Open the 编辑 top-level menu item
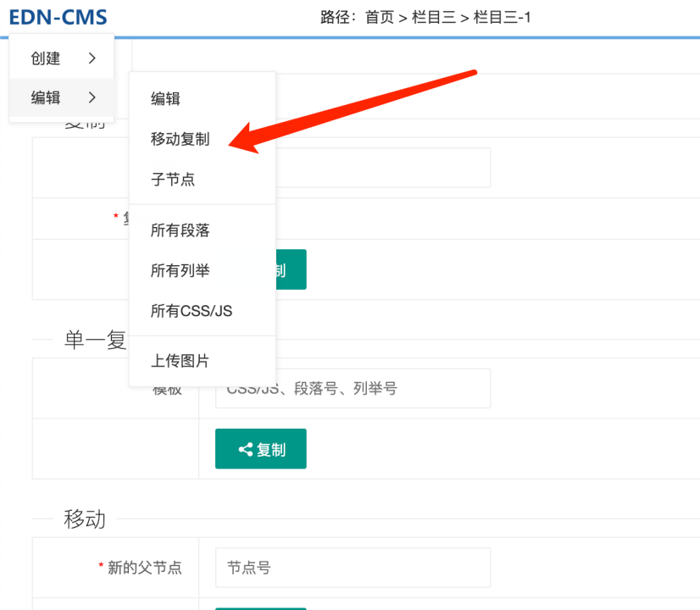The width and height of the screenshot is (700, 610). pyautogui.click(x=46, y=98)
